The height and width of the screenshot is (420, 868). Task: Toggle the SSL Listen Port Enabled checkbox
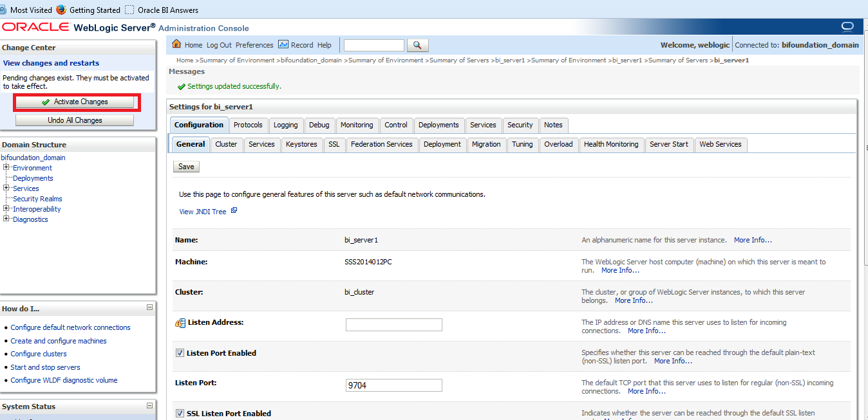coord(180,414)
